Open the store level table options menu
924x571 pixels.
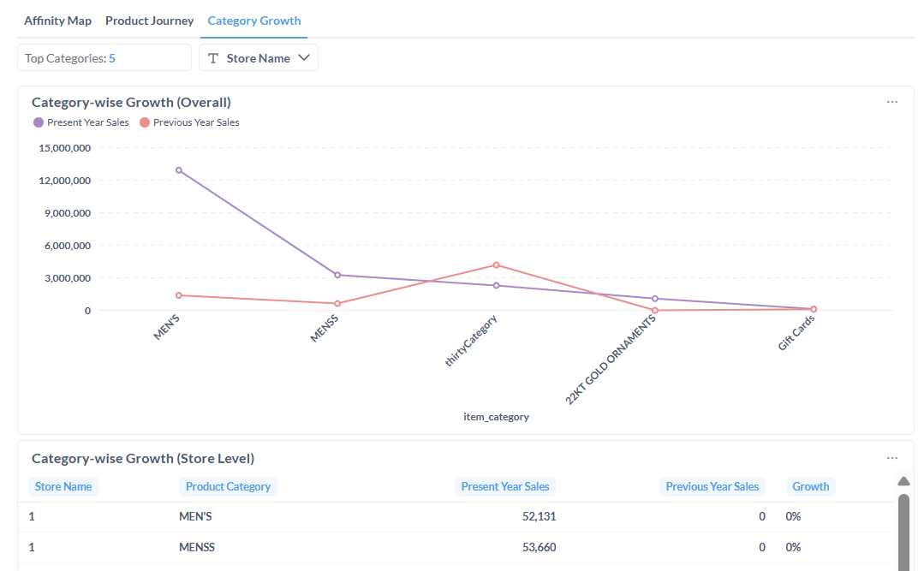coord(891,458)
